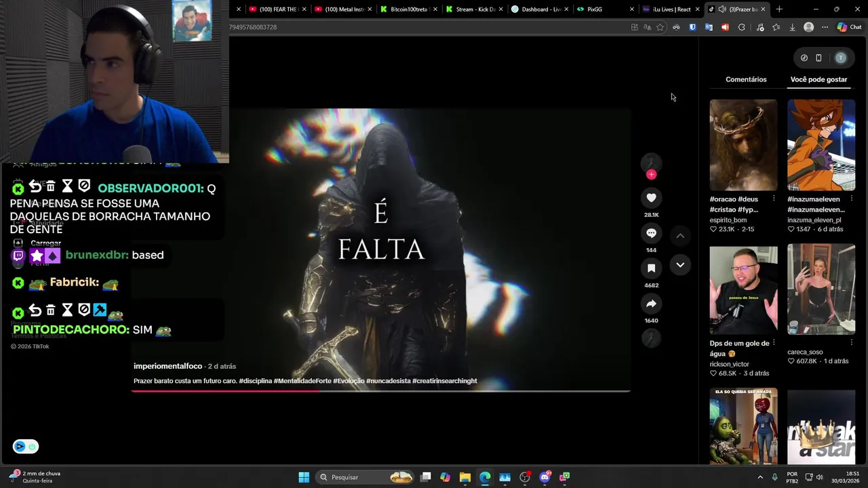Screen dimensions: 868x488
Task: Open imperiomentalfoco creator profile
Action: pos(167,366)
